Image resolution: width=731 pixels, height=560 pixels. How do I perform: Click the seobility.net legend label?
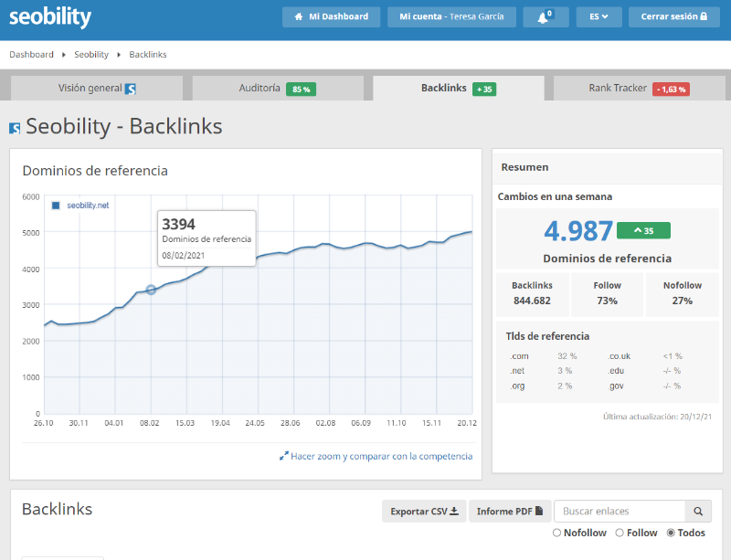pos(88,206)
